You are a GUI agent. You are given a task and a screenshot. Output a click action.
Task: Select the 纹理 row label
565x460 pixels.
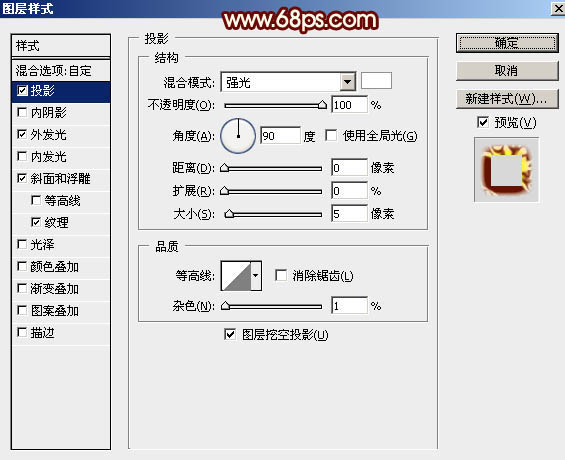(56, 222)
